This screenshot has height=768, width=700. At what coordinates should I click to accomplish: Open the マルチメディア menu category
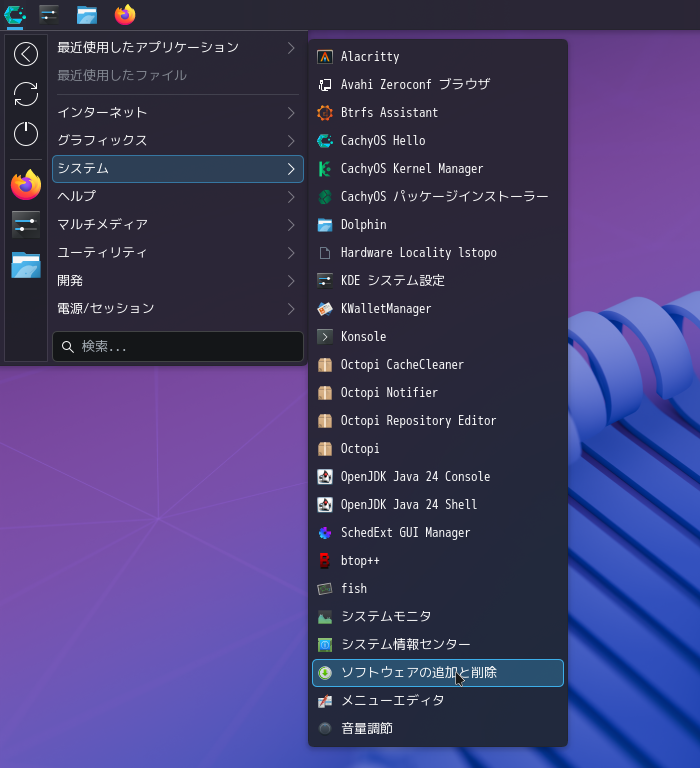[x=178, y=225]
